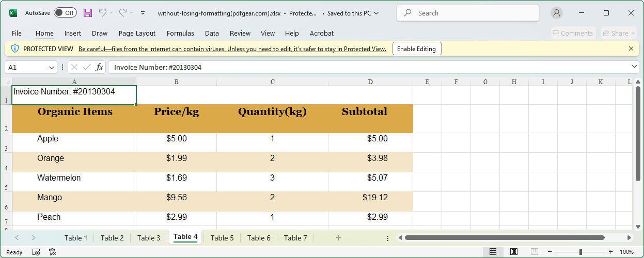This screenshot has width=644, height=258.
Task: Select cell with Invoice Number #20130304
Action: pos(74,95)
